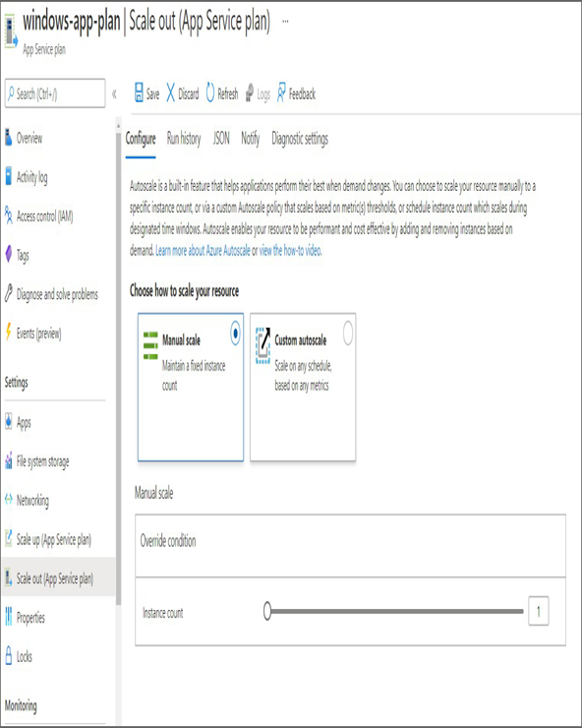Click the Refresh circular arrow icon
Image resolution: width=582 pixels, height=728 pixels.
[x=210, y=92]
